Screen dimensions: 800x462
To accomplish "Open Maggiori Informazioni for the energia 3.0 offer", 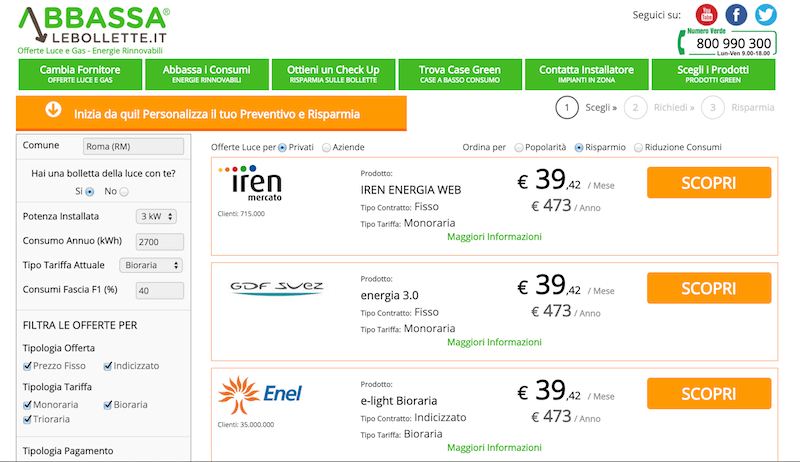I will pyautogui.click(x=494, y=342).
